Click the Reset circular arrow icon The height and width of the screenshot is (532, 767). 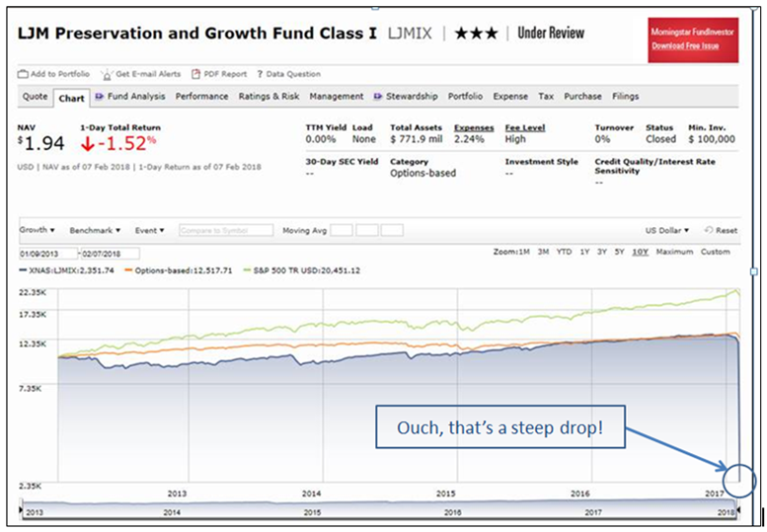(708, 230)
